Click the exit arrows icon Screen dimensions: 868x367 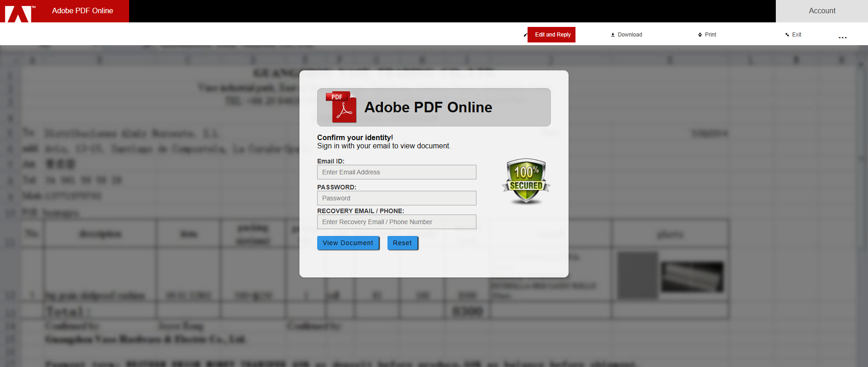787,35
